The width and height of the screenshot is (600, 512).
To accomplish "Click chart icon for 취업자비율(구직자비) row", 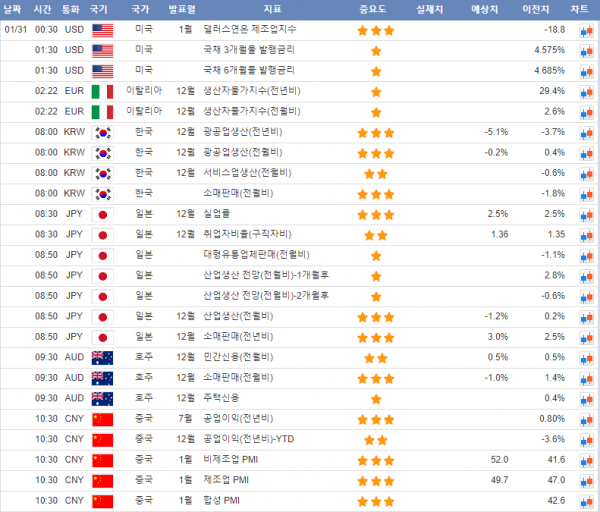I will (585, 235).
